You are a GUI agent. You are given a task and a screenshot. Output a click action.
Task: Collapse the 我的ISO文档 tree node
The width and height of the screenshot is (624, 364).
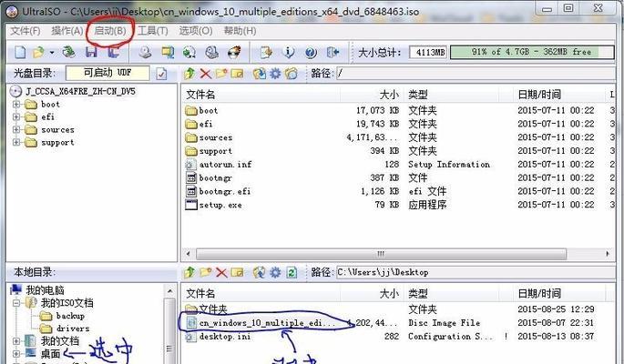pos(16,303)
